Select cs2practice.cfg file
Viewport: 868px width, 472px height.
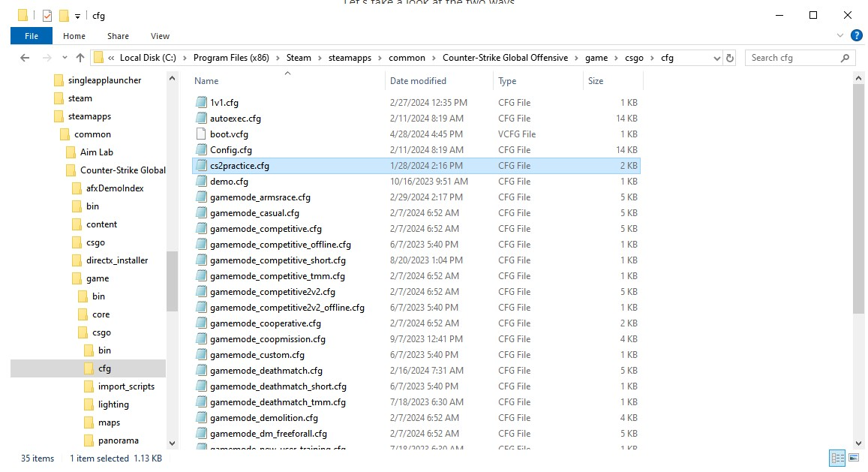tap(416, 166)
